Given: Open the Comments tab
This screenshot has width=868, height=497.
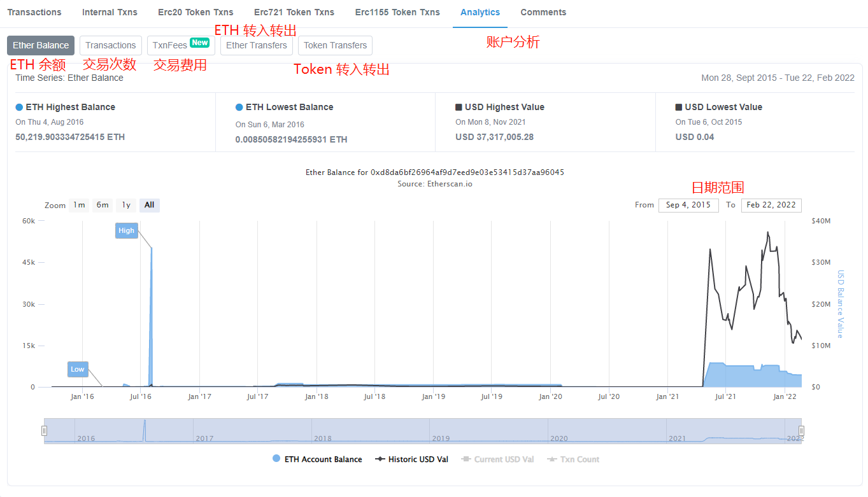Looking at the screenshot, I should [543, 12].
